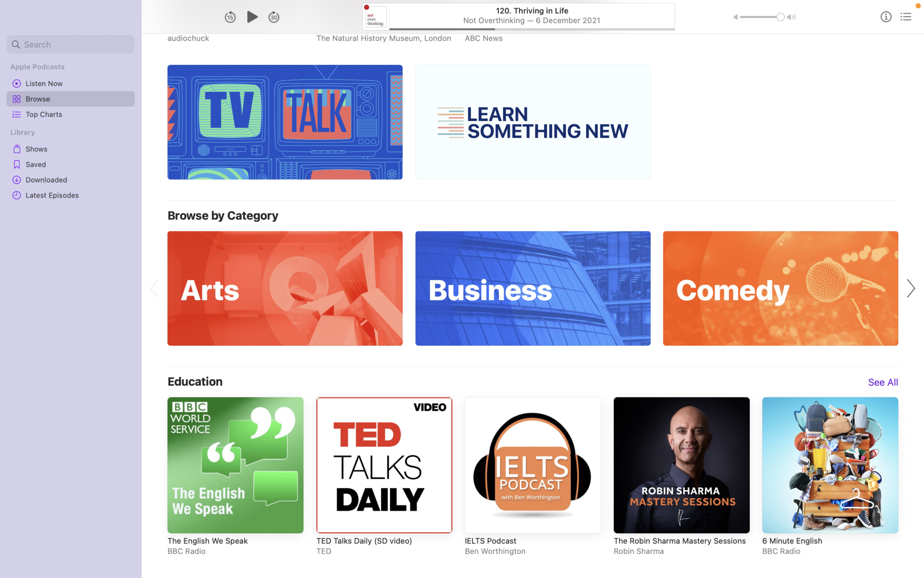Click IELTS Podcast title text

click(x=490, y=541)
